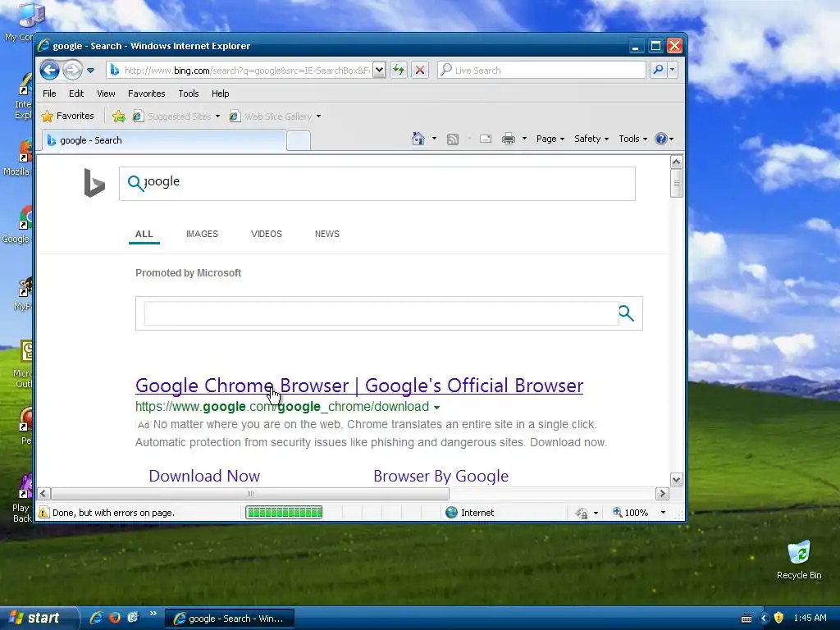Click the 100% zoom level button

point(631,513)
